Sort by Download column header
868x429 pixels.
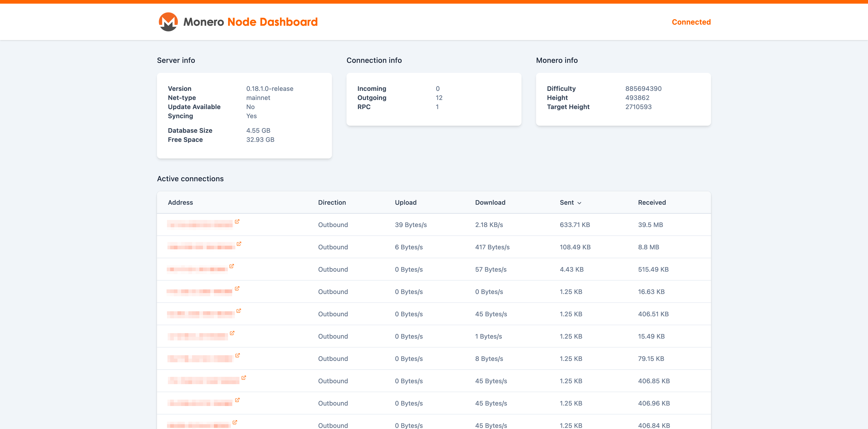490,202
